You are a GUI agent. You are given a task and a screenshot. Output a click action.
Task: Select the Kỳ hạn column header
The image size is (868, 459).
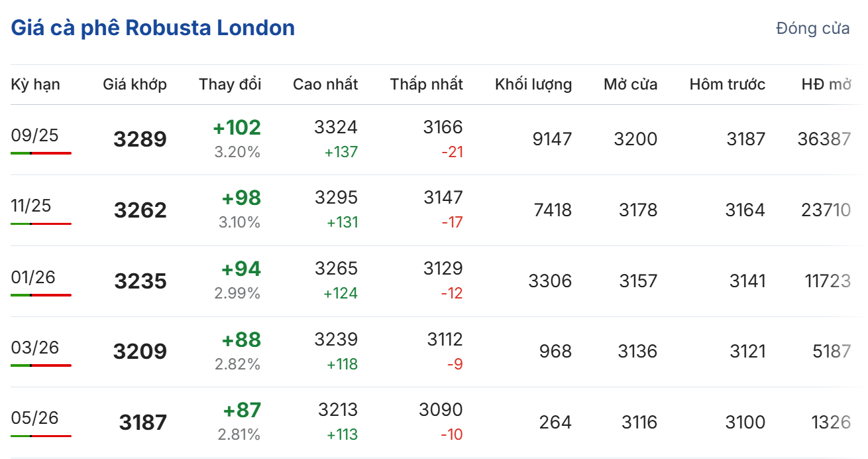(x=35, y=84)
